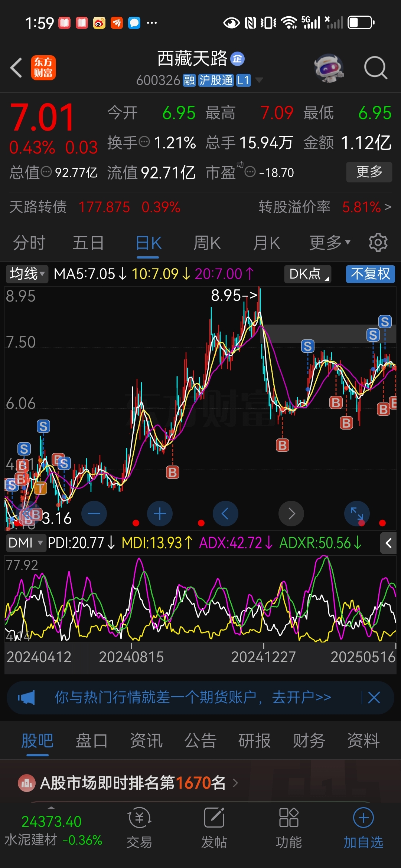Zoom in chart with plus button

160,514
